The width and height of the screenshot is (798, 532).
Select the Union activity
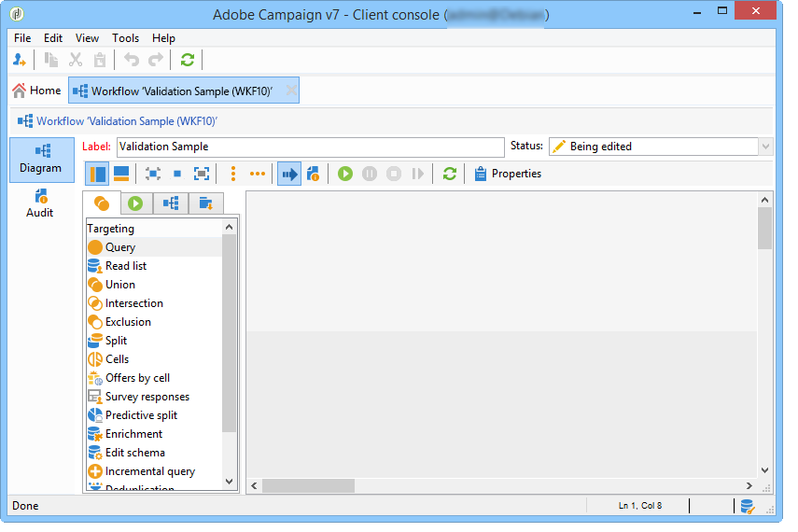coord(155,285)
